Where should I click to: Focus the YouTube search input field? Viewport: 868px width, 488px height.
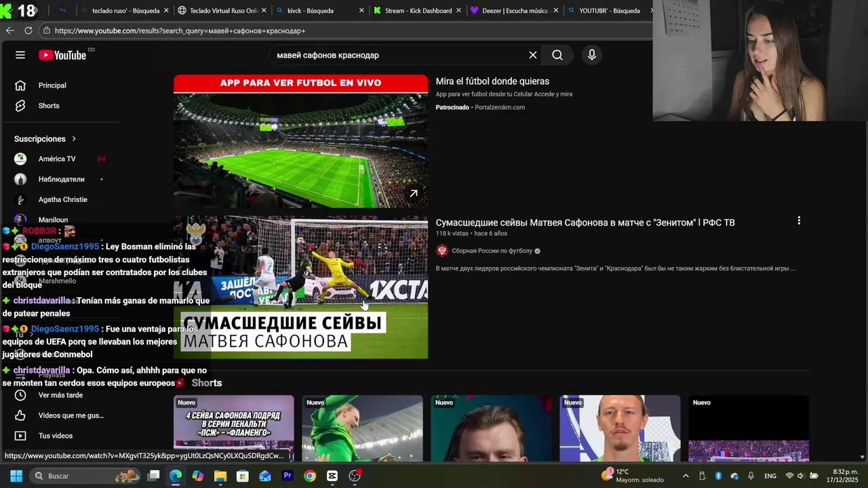[399, 55]
